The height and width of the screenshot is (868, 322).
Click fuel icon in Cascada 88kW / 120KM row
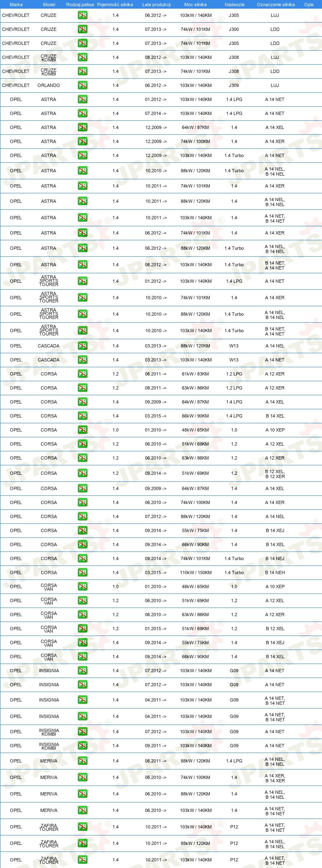[x=83, y=346]
